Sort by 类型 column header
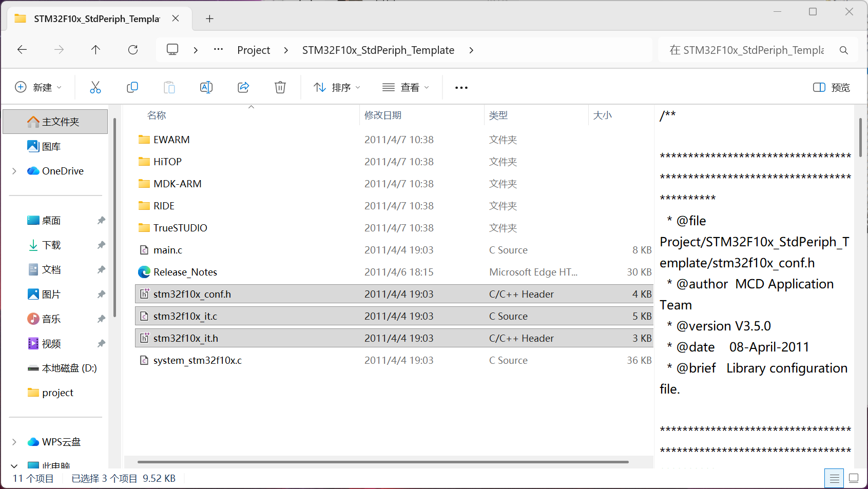 [x=498, y=115]
